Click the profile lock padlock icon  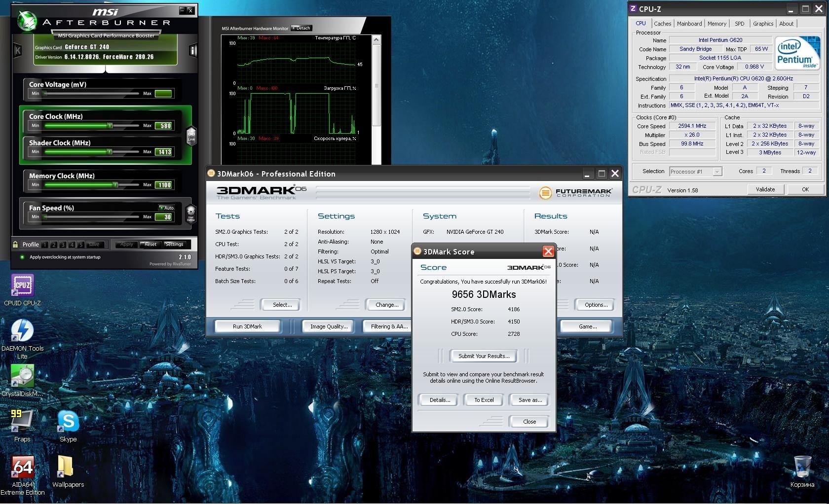15,244
